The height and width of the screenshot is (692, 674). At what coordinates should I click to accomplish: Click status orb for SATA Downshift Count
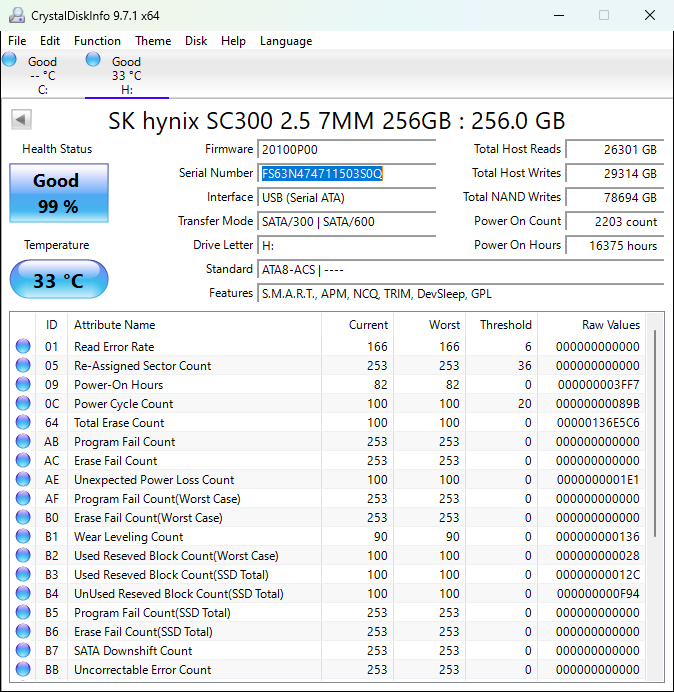click(x=23, y=650)
